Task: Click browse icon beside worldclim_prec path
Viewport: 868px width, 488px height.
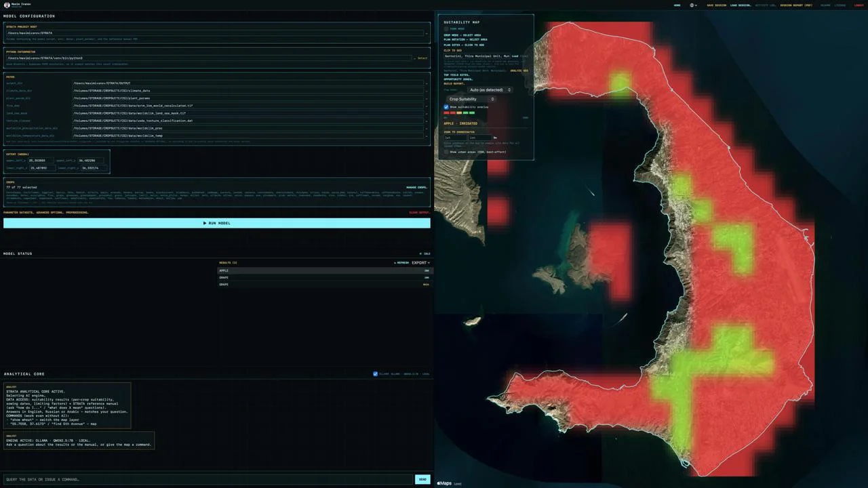Action: coord(427,128)
